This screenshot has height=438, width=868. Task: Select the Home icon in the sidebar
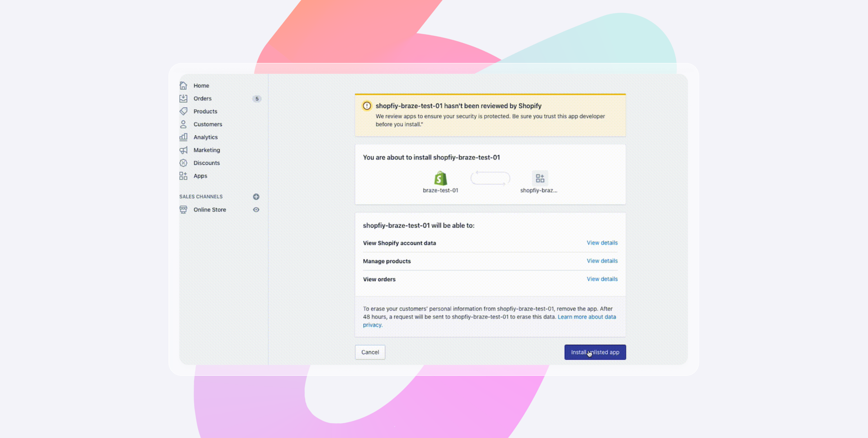(x=183, y=85)
